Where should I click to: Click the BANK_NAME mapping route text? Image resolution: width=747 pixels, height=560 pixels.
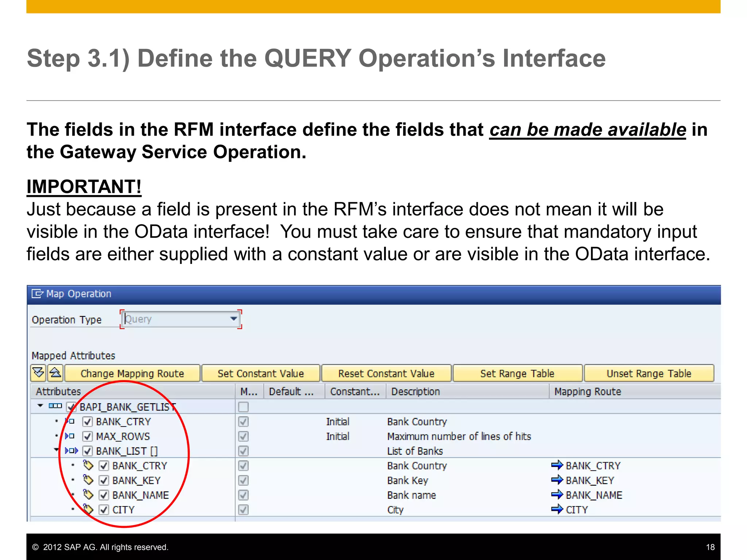(x=594, y=495)
